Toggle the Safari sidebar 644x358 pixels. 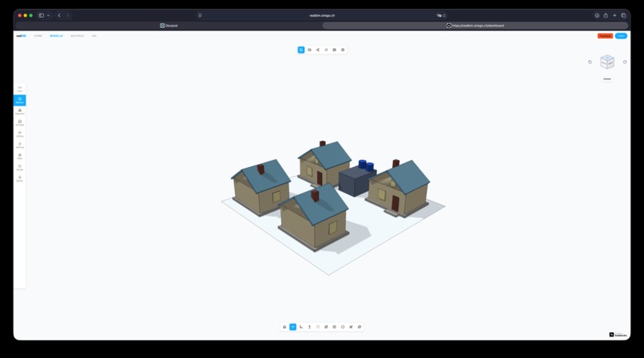click(41, 16)
